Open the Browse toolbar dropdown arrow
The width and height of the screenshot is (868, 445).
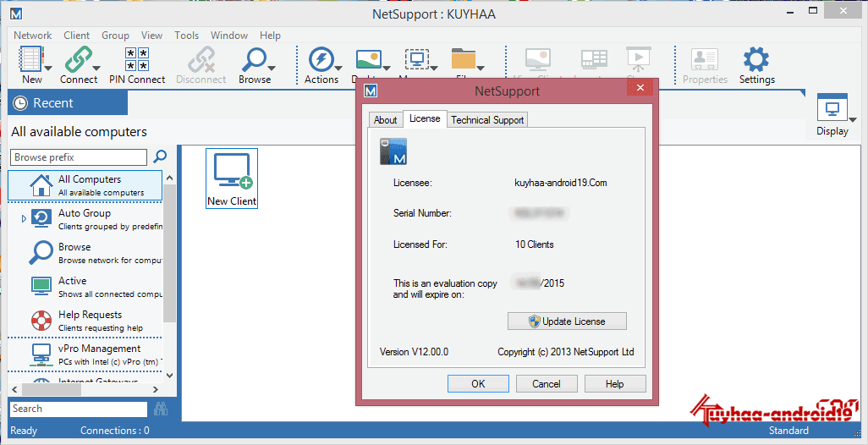(x=272, y=68)
